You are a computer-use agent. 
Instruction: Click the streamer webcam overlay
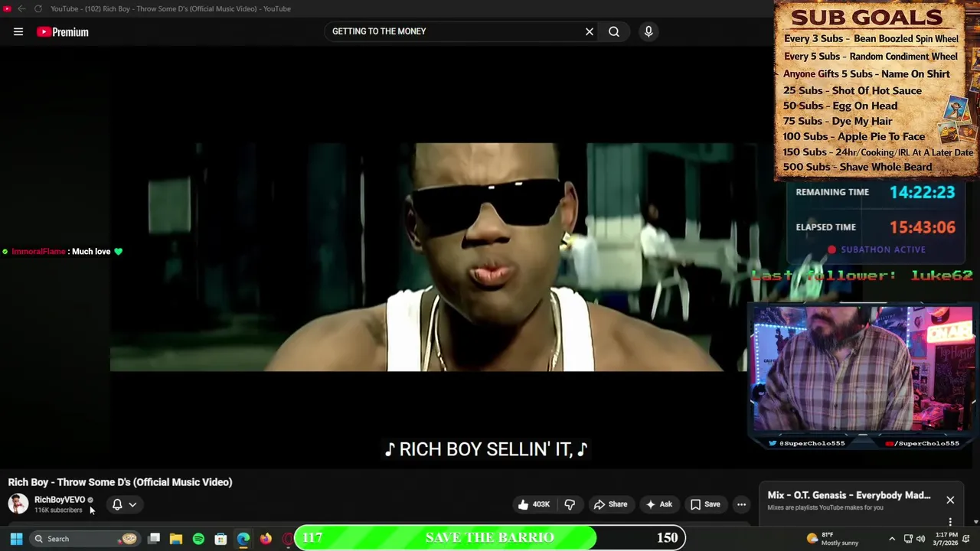pyautogui.click(x=863, y=369)
